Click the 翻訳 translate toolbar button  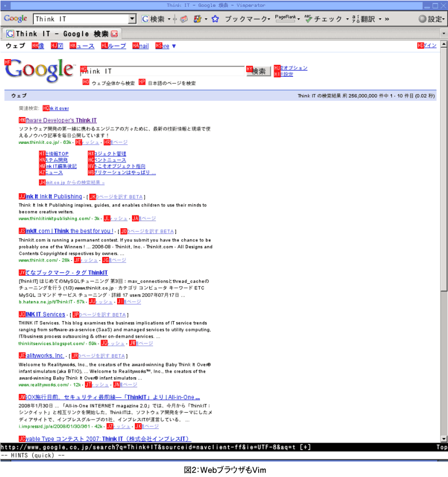(x=364, y=19)
